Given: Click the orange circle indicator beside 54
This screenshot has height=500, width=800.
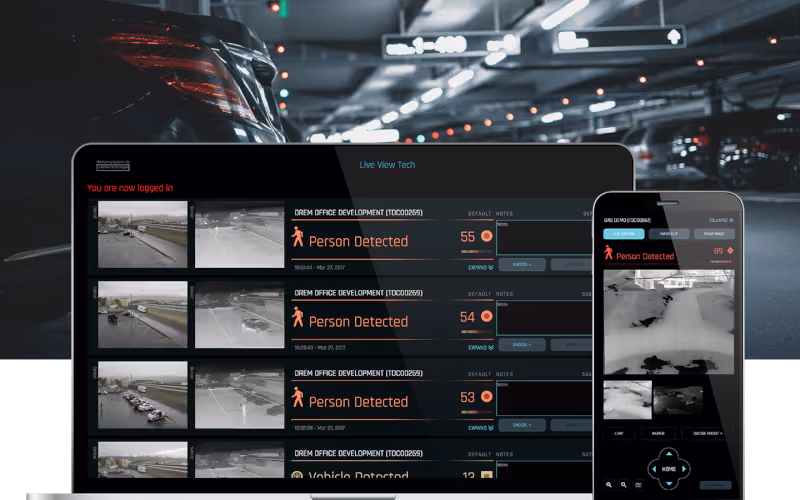Looking at the screenshot, I should click(487, 316).
